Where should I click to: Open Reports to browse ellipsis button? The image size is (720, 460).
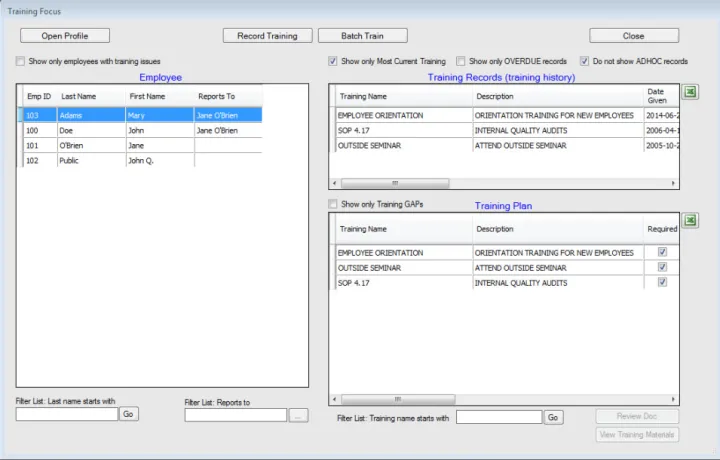298,415
